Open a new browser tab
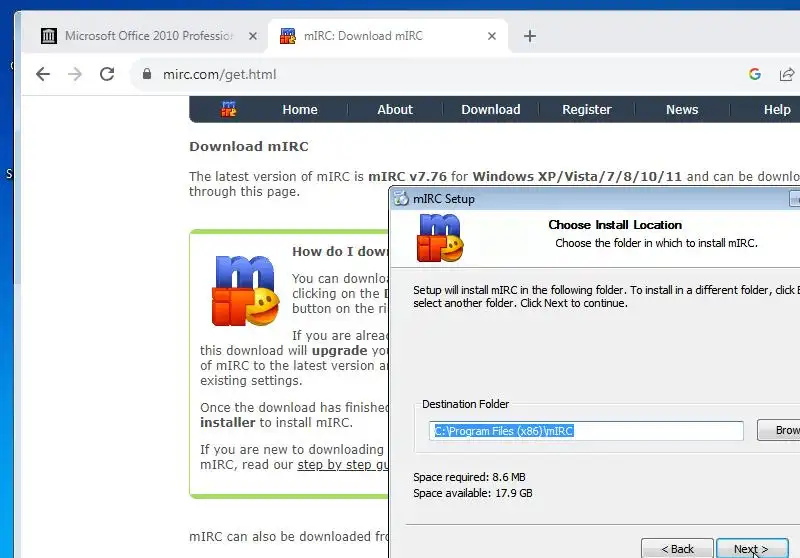 530,36
